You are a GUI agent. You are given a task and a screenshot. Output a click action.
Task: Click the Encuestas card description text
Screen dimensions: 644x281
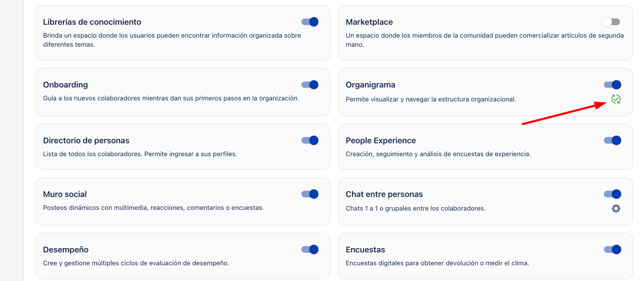437,263
